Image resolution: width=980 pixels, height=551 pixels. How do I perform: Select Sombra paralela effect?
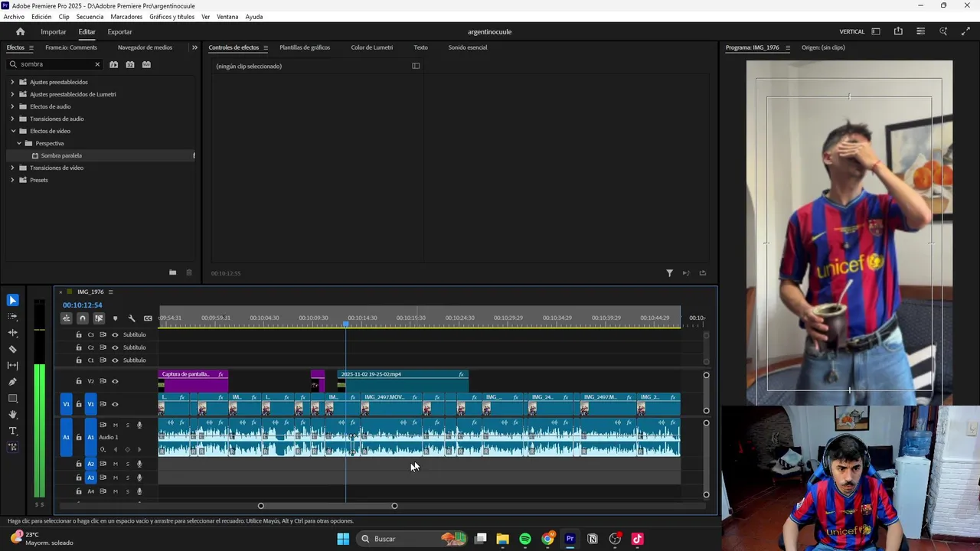61,155
